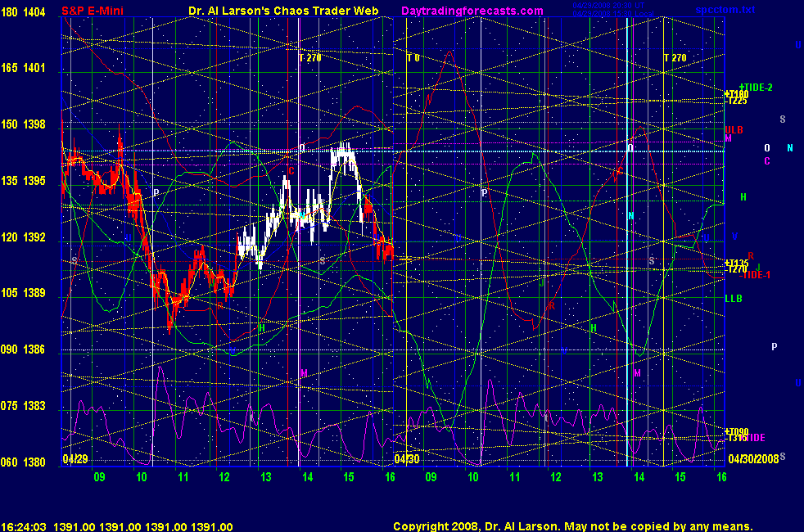This screenshot has width=804, height=532.
Task: Click the cyan "N" in the right margin
Action: pyautogui.click(x=790, y=148)
